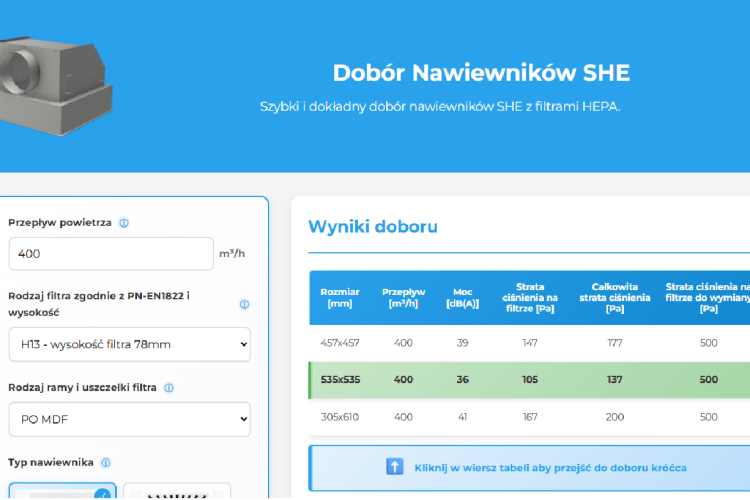
Task: Click the blue up-arrow icon in the hint banner
Action: point(395,467)
